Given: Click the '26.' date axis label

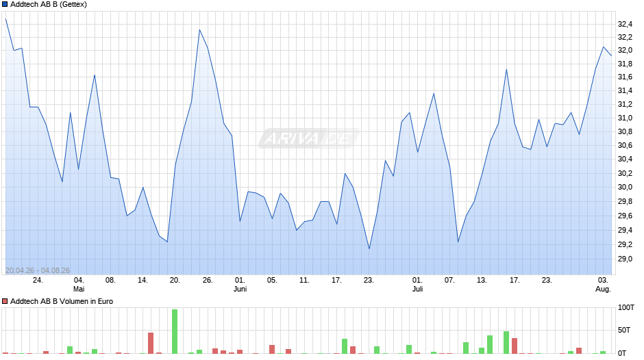Looking at the screenshot, I should point(208,281).
